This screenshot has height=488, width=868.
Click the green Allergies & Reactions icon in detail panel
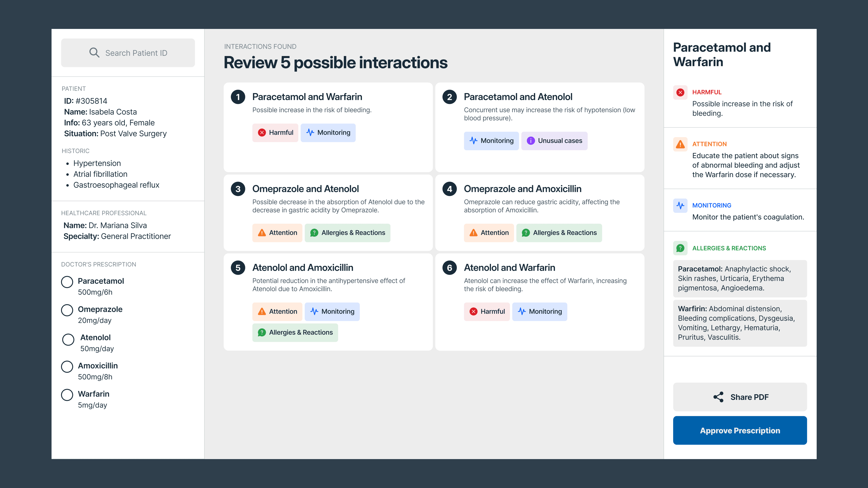point(680,248)
